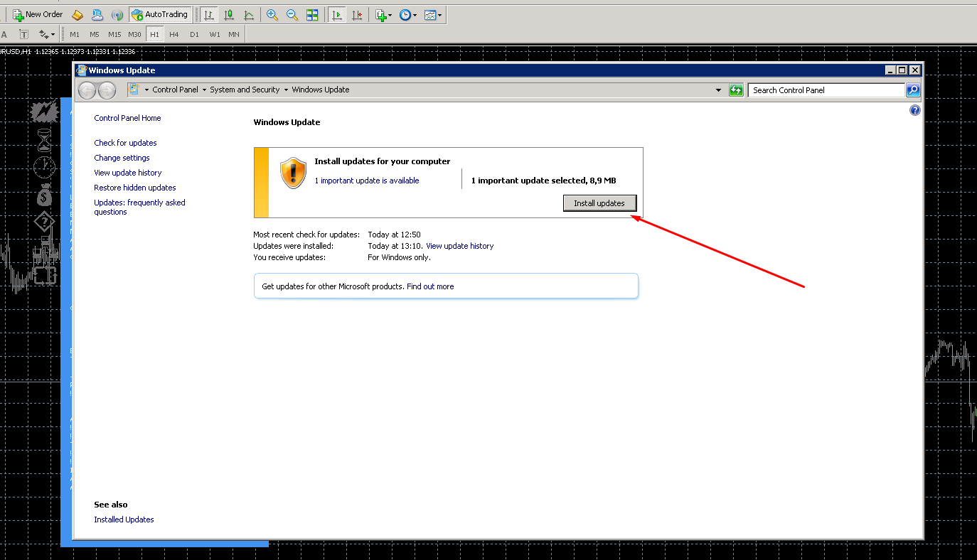
Task: Open Change settings link
Action: pos(122,158)
